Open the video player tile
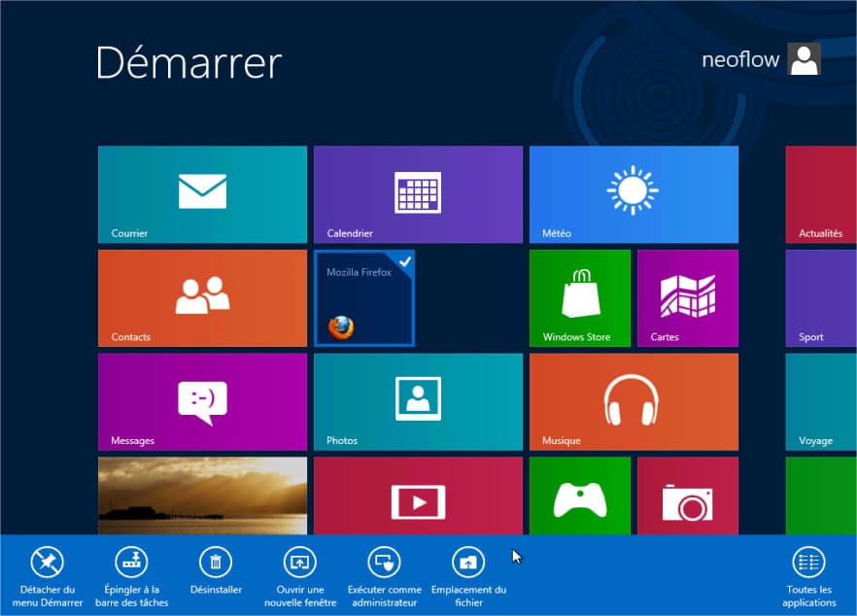This screenshot has width=857, height=616. 418,496
